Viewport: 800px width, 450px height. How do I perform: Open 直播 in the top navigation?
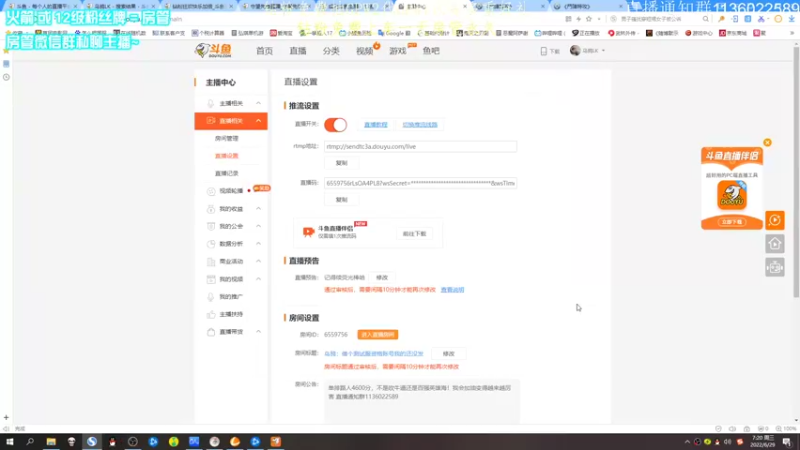click(x=297, y=51)
